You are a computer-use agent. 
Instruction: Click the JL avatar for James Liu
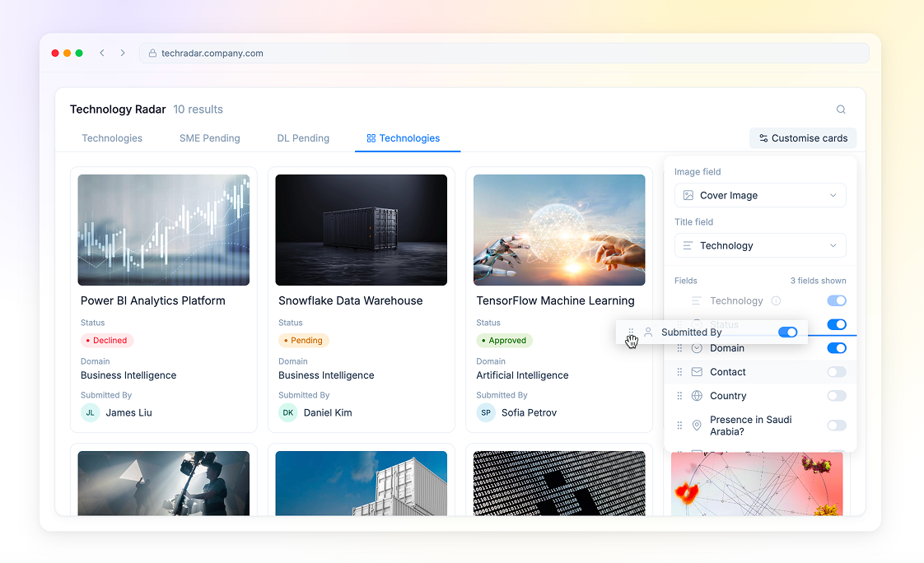coord(90,413)
